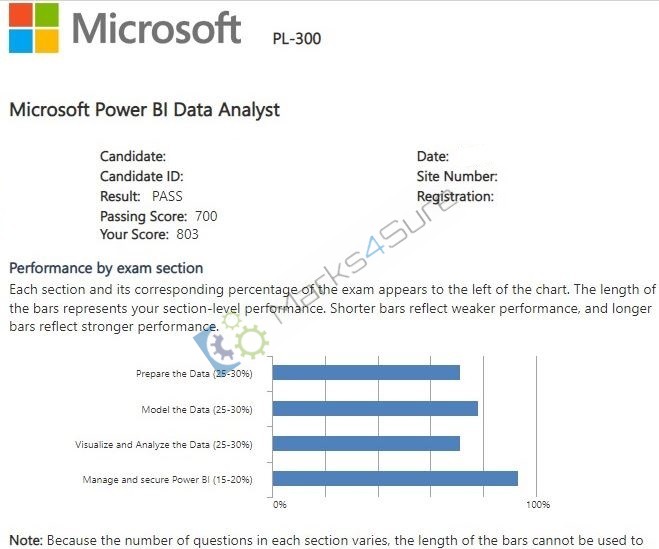Viewport: 659px width, 549px height.
Task: Click the PASS result text
Action: [167, 196]
